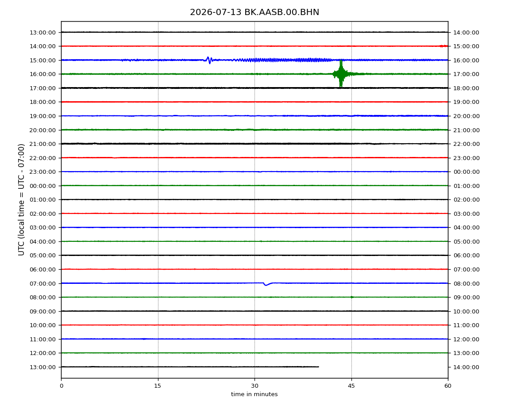Click the x-axis tick label 60
509x420 pixels.
click(x=448, y=386)
